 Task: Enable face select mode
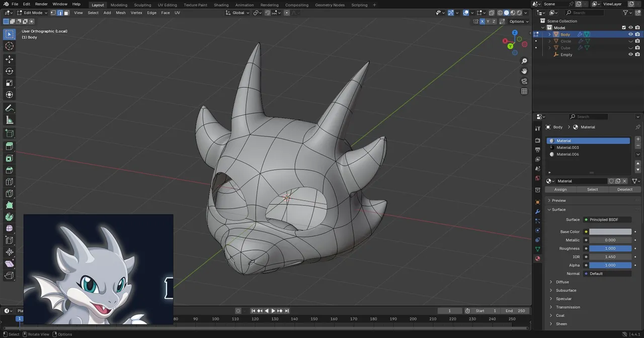[66, 13]
